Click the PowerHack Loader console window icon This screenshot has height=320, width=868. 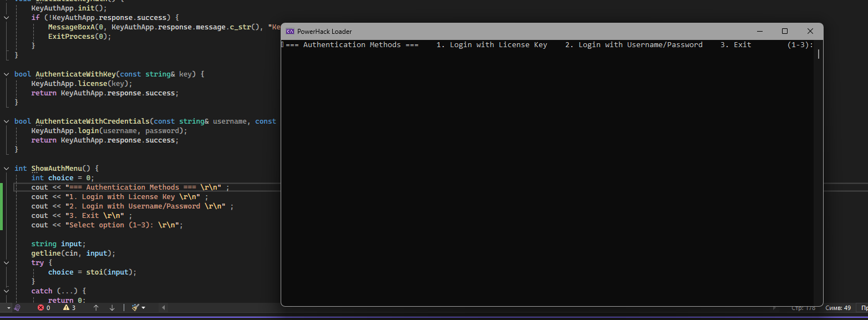tap(290, 32)
